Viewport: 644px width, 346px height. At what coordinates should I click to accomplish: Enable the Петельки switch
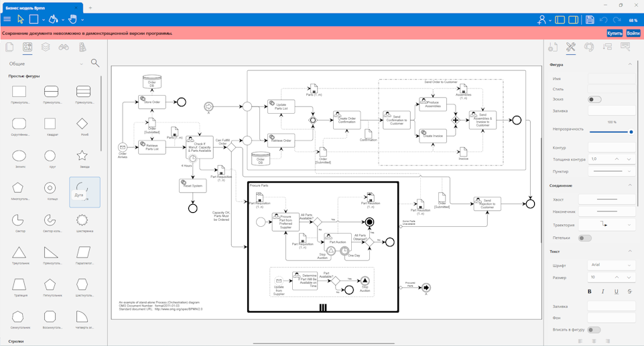(584, 238)
